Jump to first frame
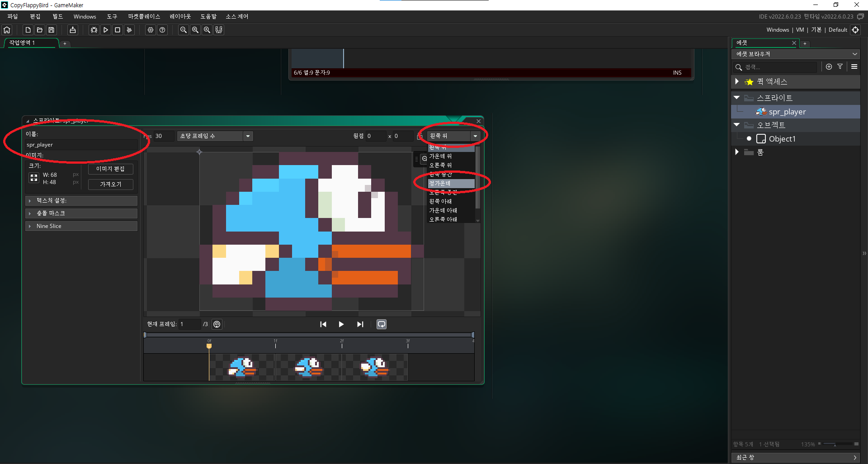Screen dimensions: 868x464 [323, 324]
